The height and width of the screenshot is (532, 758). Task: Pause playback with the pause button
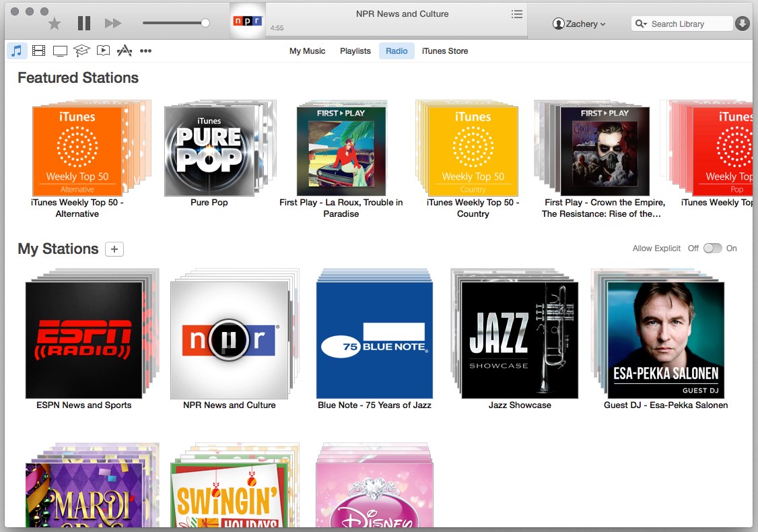[x=84, y=23]
